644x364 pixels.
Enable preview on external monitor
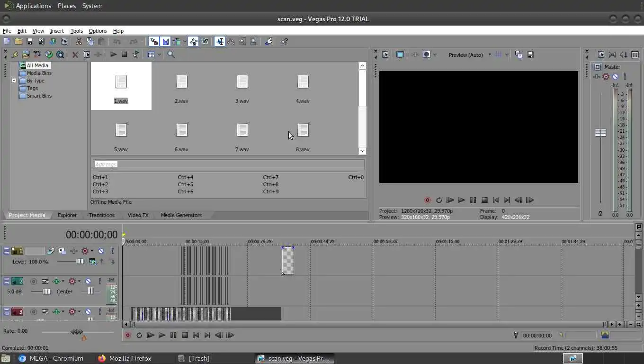click(x=400, y=55)
